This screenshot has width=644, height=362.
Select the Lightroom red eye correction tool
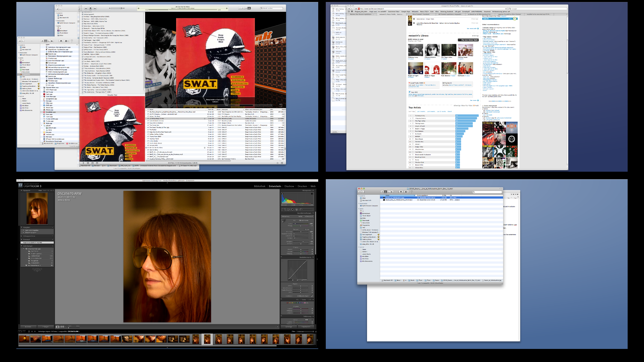(293, 209)
